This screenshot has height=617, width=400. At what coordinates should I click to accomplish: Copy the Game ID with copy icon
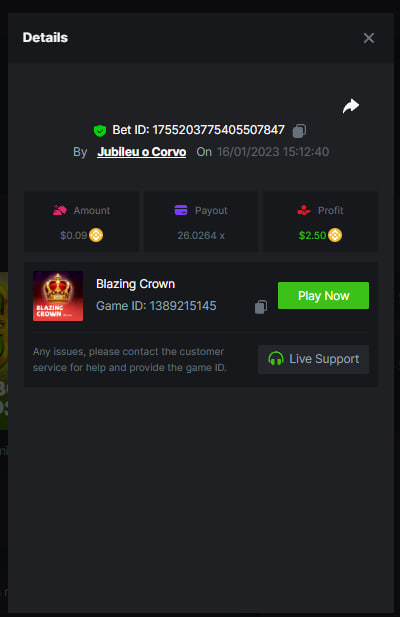261,307
